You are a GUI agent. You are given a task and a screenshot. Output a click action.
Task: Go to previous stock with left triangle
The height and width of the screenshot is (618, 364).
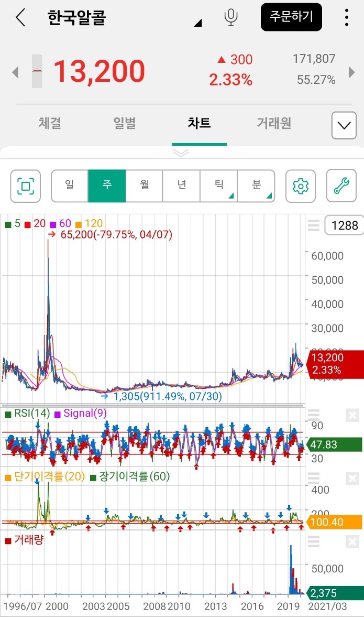(x=15, y=72)
